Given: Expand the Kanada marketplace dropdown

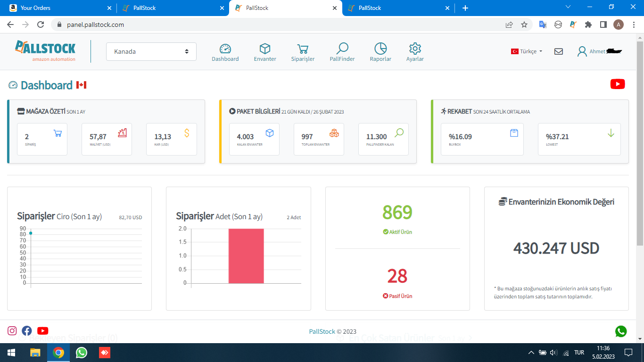Looking at the screenshot, I should coord(151,51).
